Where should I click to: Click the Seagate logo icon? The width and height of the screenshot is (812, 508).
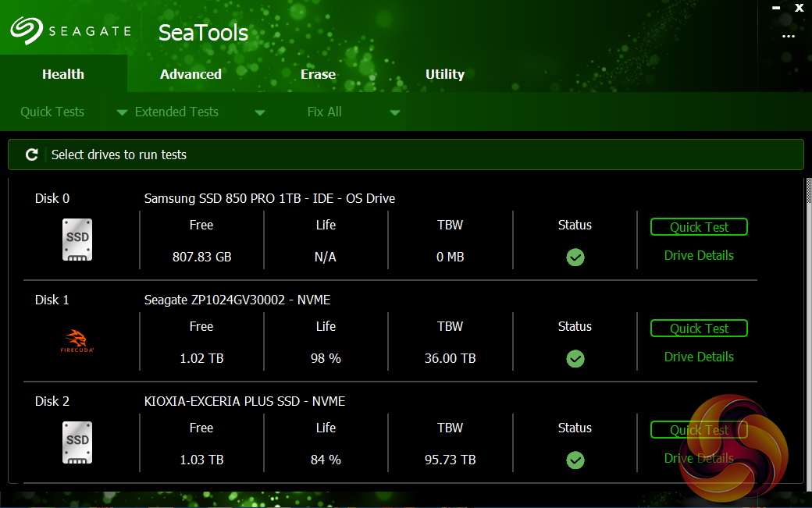(x=27, y=32)
